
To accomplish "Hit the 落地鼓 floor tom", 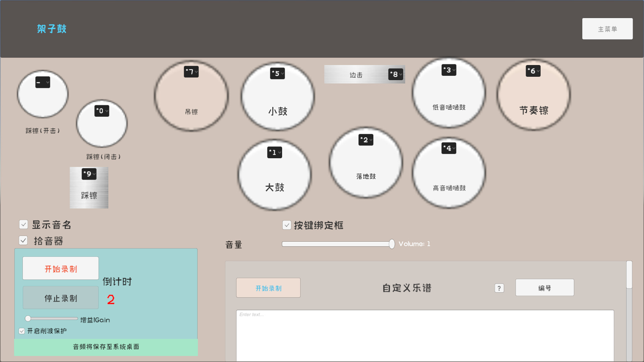I will 366,168.
